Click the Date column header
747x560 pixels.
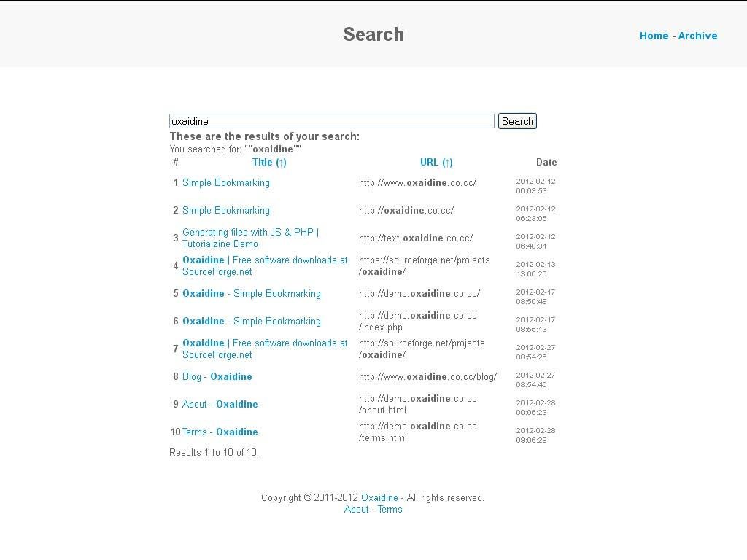click(x=546, y=162)
